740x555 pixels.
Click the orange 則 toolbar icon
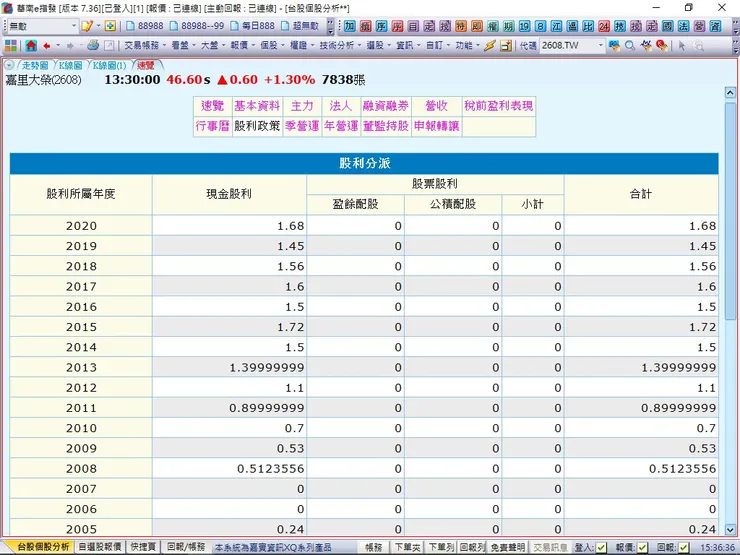tap(477, 26)
